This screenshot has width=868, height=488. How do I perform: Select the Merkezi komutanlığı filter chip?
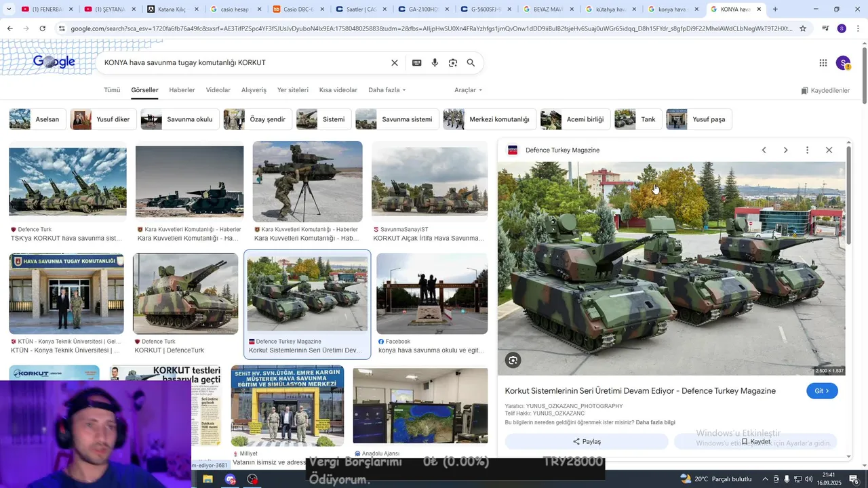(x=489, y=119)
